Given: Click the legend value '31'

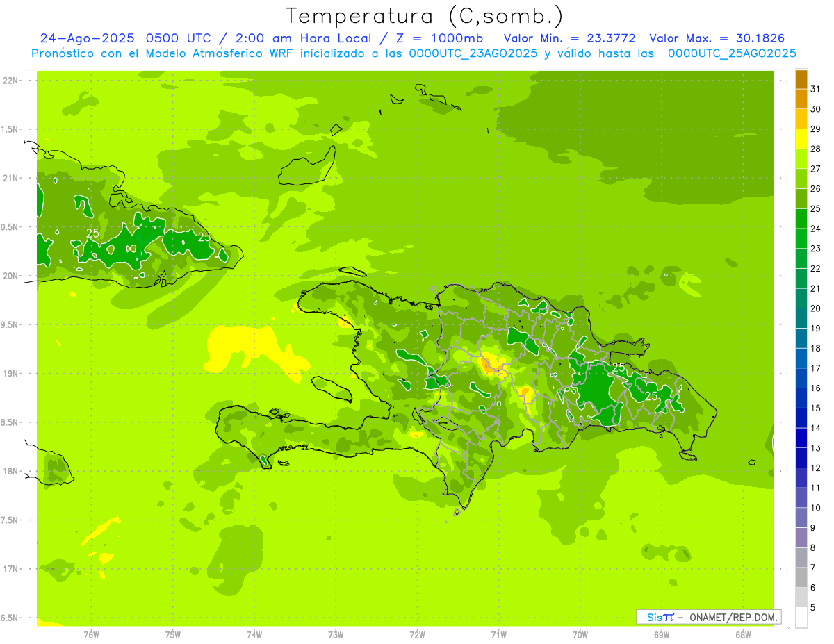Looking at the screenshot, I should coord(816,89).
